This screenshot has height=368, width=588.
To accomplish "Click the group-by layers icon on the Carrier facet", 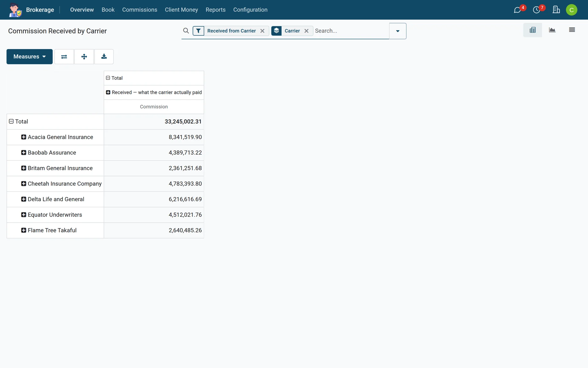I will 277,31.
